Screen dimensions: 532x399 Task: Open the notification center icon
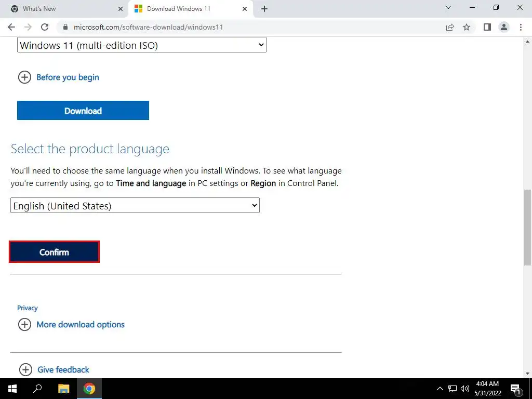[515, 389]
